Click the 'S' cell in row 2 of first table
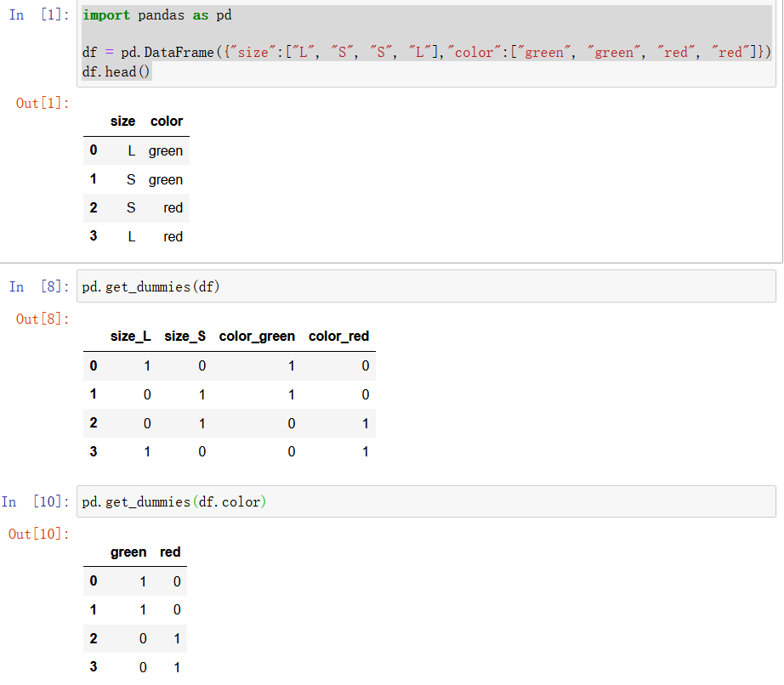Screen dimensions: 784x685 (131, 208)
